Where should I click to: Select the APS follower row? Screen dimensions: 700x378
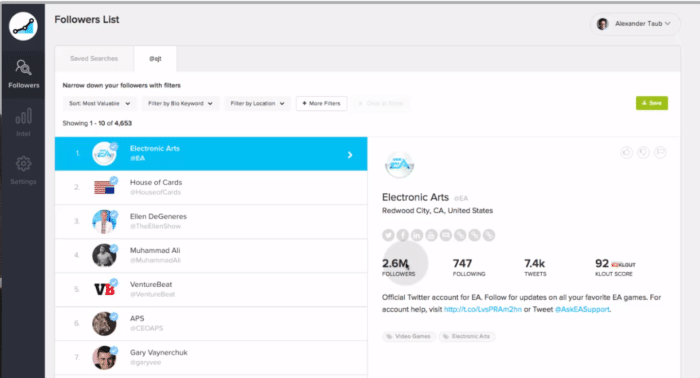211,324
